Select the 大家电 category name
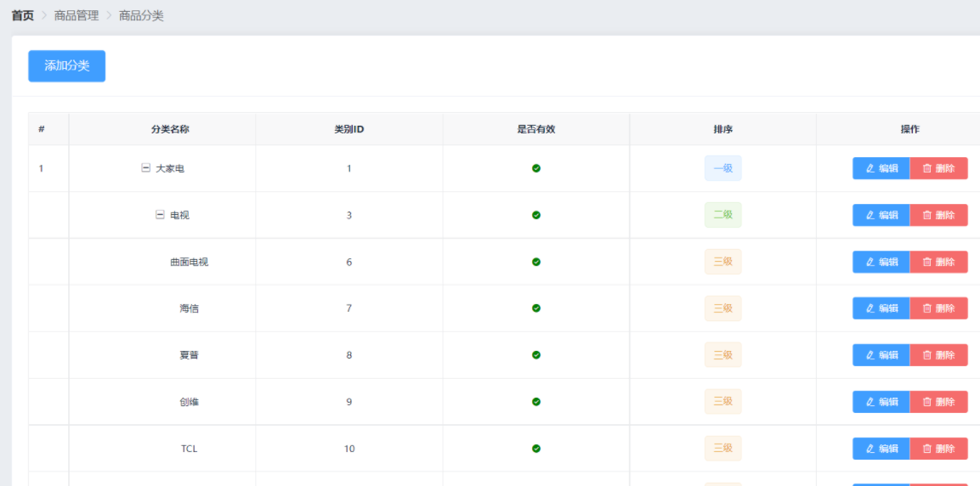The image size is (980, 486). 170,168
